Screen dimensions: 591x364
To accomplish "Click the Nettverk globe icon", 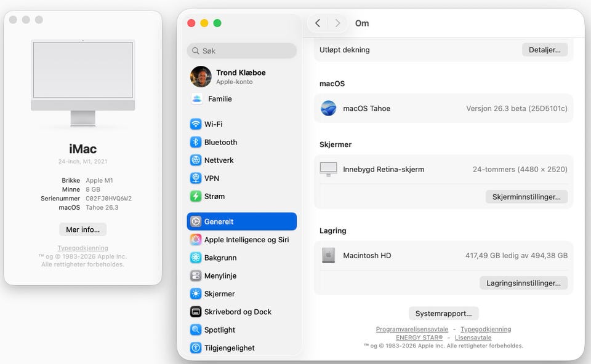I will point(196,160).
